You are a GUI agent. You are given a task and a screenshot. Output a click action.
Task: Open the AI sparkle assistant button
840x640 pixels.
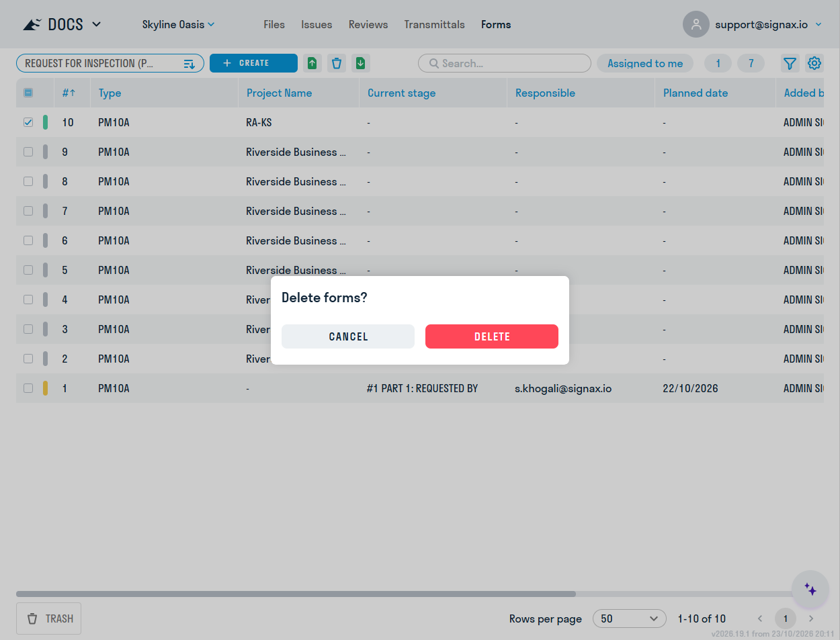click(x=810, y=590)
